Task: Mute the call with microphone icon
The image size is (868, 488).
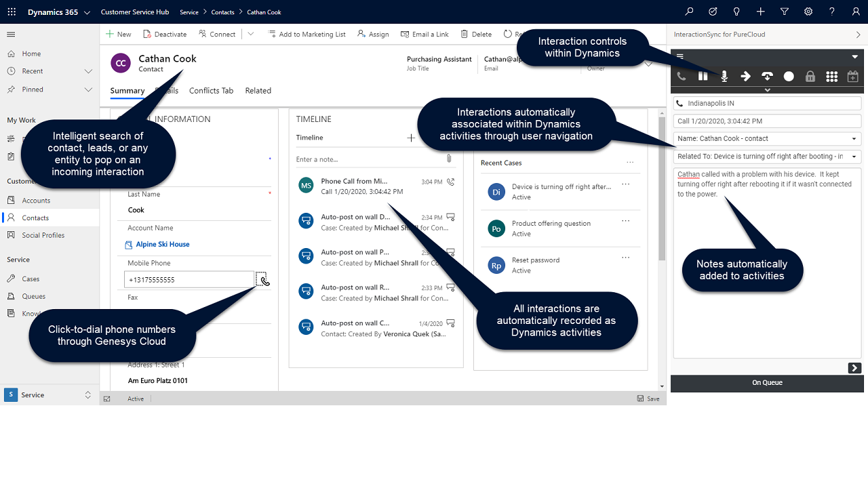Action: tap(724, 77)
